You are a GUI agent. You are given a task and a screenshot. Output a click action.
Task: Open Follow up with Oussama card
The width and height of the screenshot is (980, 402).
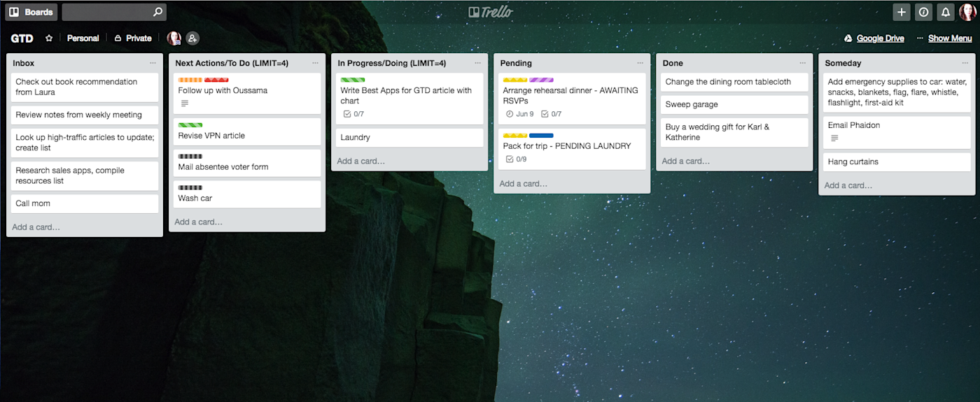[247, 93]
